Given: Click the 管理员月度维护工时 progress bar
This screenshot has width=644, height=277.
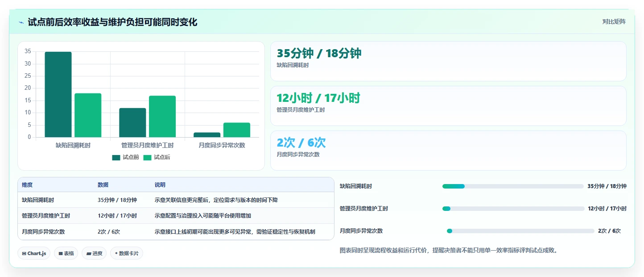Looking at the screenshot, I should 513,209.
